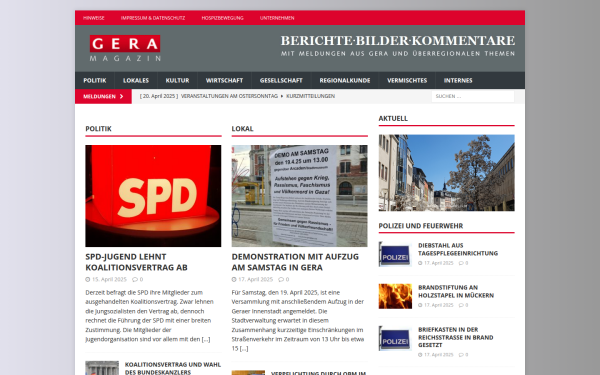Open headline SPD-Jugend lehnt Koalitionsvertrag ab

[136, 262]
